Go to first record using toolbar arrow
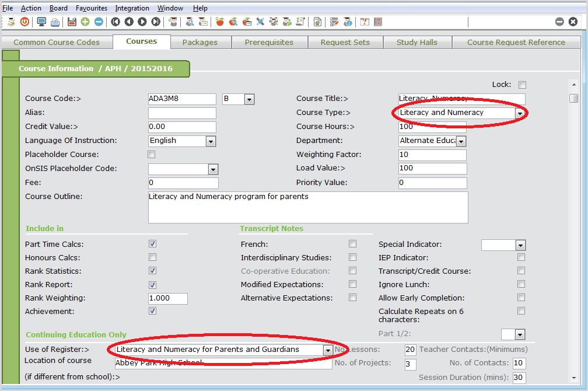Image resolution: width=588 pixels, height=391 pixels. point(116,22)
